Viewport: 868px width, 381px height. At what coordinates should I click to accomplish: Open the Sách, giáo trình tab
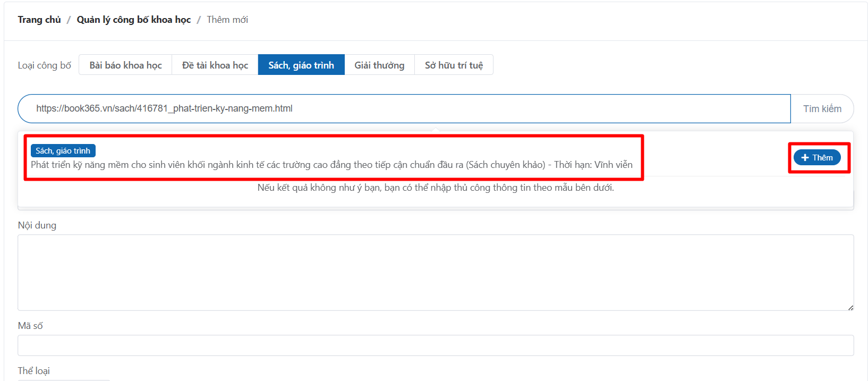coord(301,65)
